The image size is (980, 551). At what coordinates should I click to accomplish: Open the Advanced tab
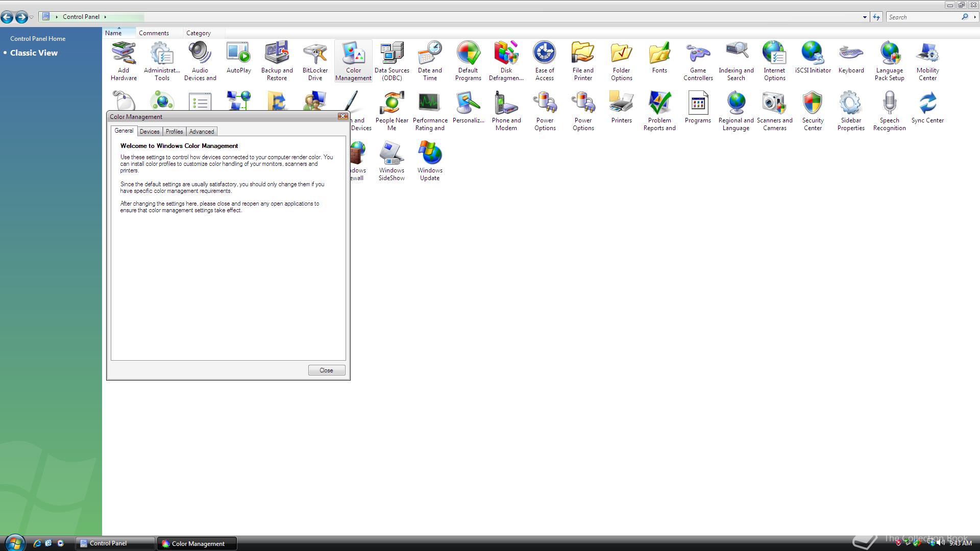(x=202, y=132)
